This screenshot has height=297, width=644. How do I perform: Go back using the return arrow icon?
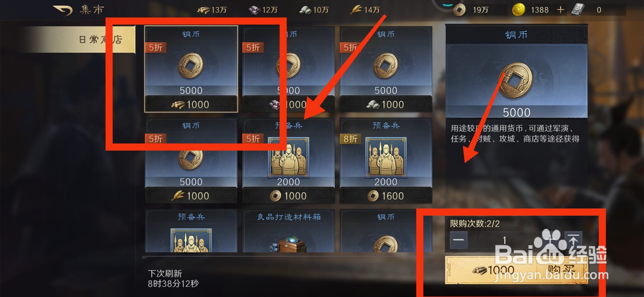point(63,10)
